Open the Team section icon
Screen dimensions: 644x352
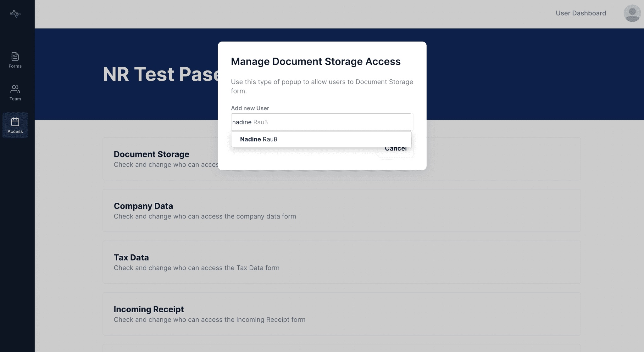(x=15, y=89)
